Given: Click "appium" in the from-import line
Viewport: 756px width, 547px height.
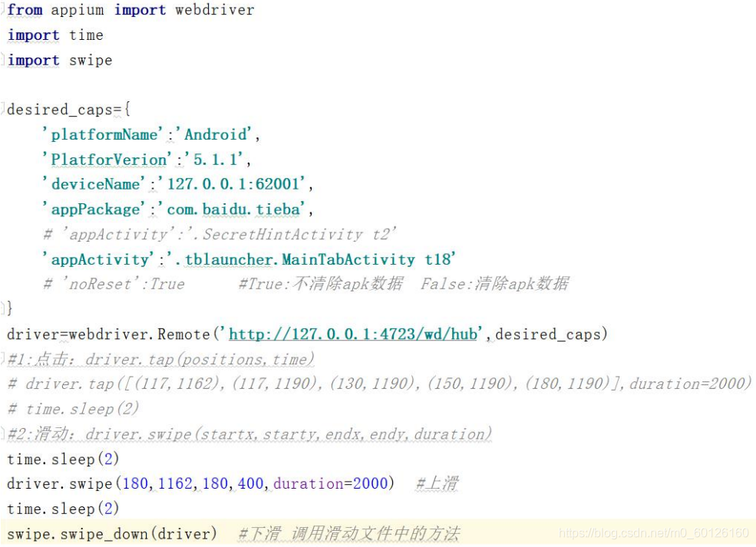Looking at the screenshot, I should tap(78, 10).
